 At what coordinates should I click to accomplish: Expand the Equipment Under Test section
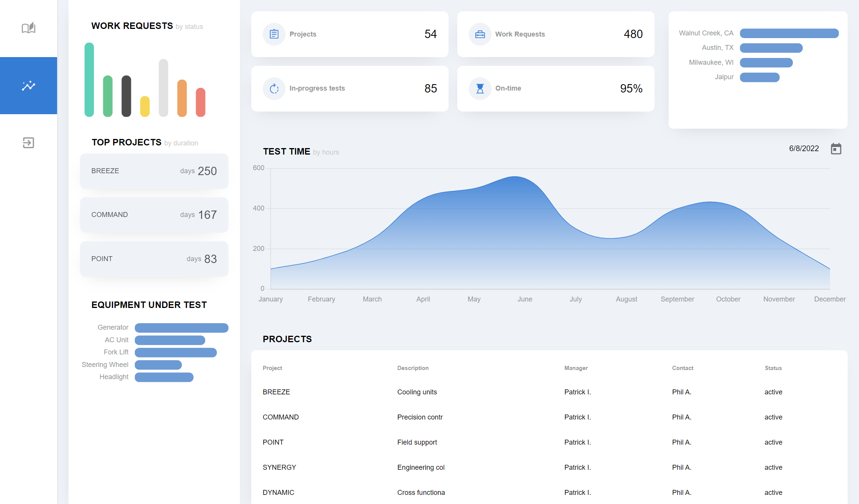149,305
